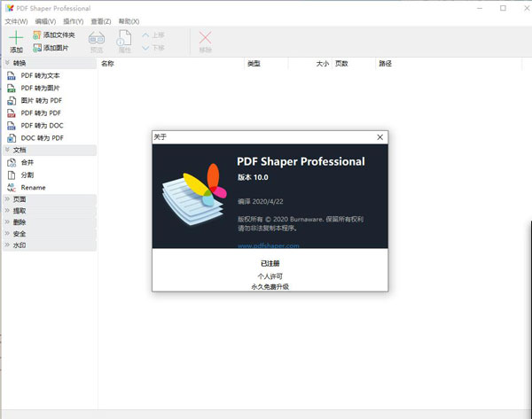Image resolution: width=532 pixels, height=419 pixels.
Task: Click the PDF Shaper Professional dialog heading
Action: [301, 162]
